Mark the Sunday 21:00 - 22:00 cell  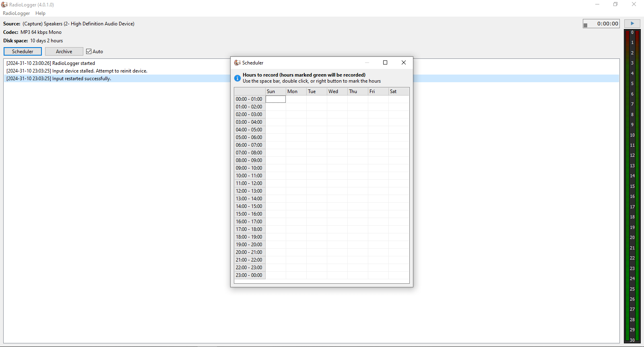276,260
